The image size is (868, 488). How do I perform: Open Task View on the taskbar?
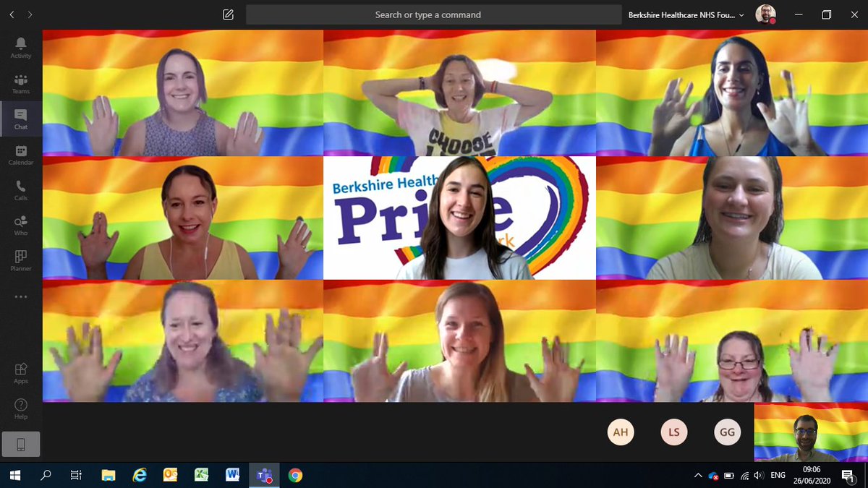(x=76, y=475)
